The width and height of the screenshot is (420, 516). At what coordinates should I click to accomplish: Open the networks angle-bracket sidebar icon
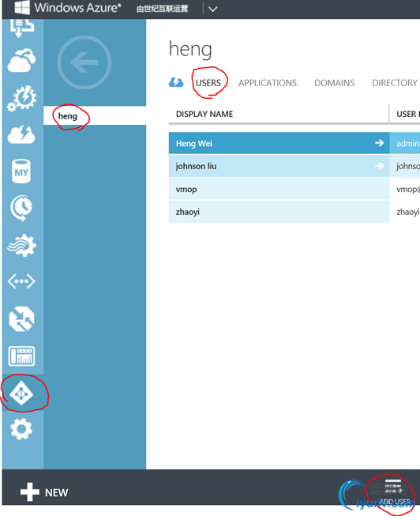[21, 281]
